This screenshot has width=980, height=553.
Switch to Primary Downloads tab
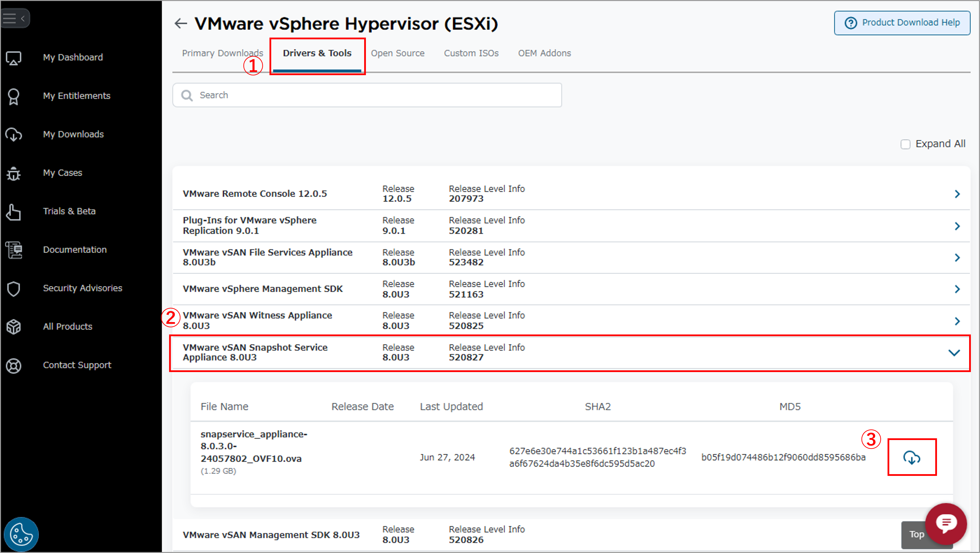223,53
